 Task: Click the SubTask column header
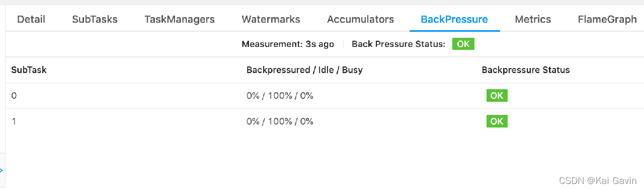point(29,70)
